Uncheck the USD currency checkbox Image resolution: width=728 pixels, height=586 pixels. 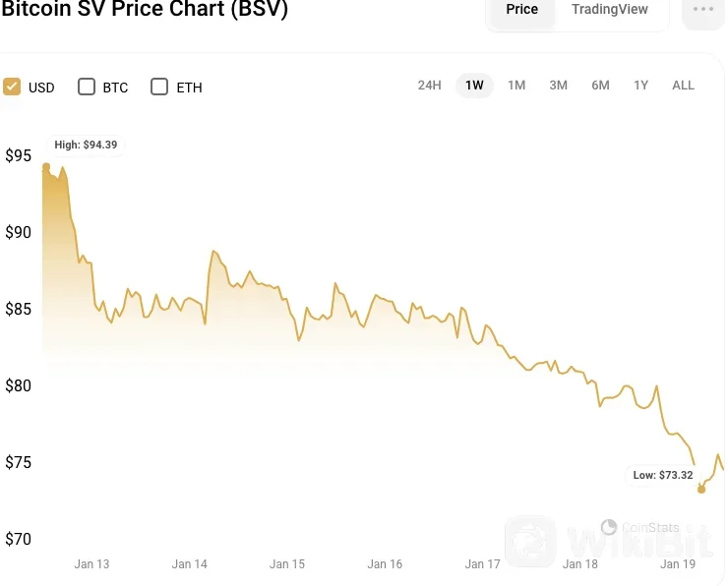tap(13, 87)
